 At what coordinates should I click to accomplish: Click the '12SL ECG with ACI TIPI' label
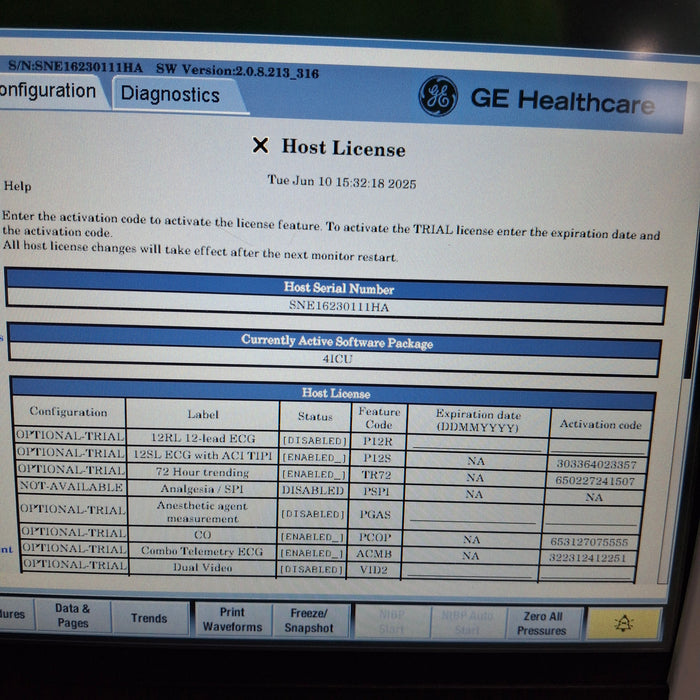pyautogui.click(x=203, y=455)
